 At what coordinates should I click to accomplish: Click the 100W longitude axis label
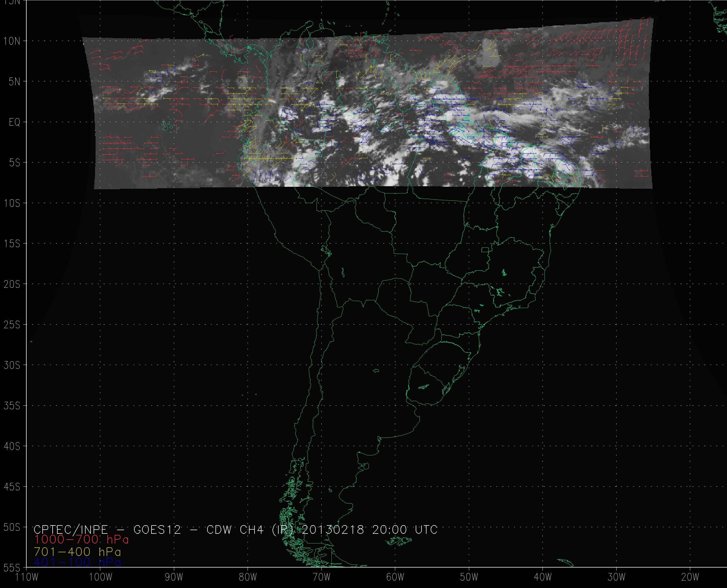101,577
